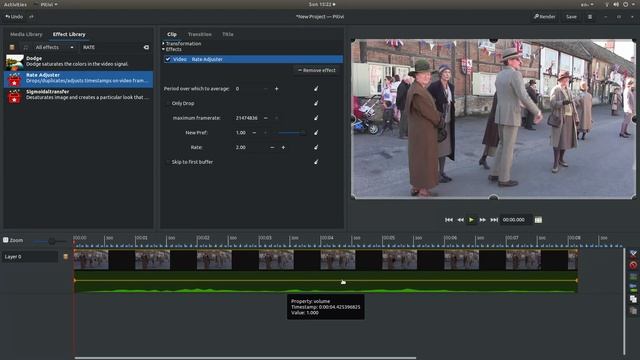The height and width of the screenshot is (360, 640).
Task: Reset the Only Drop setting
Action: coord(316,103)
